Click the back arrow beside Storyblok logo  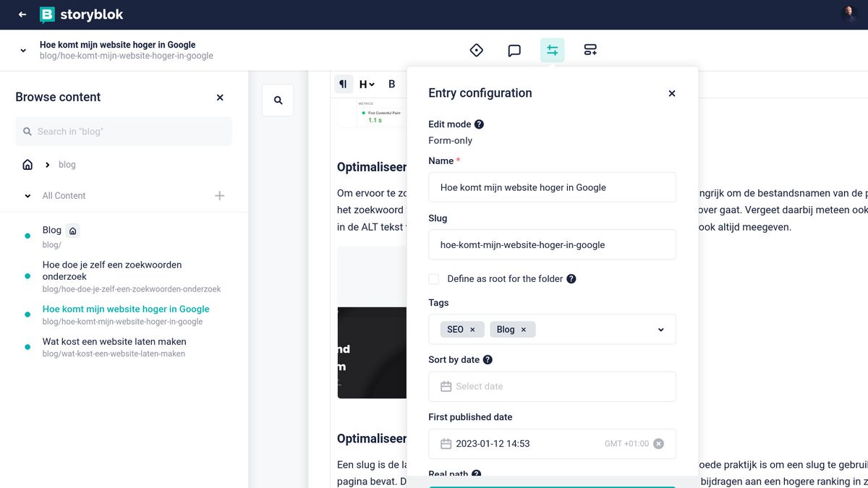pos(22,14)
